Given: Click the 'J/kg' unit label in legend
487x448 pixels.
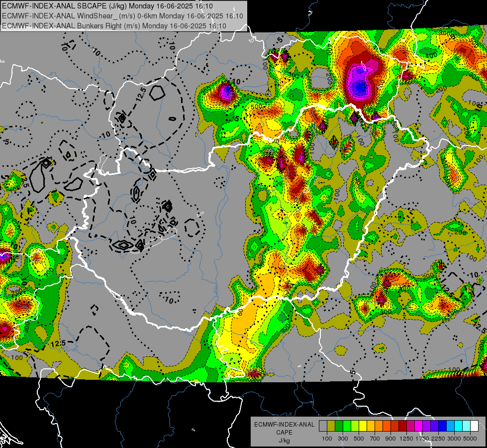Looking at the screenshot, I should (284, 441).
